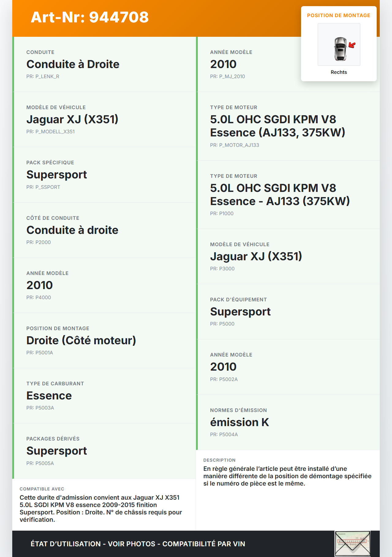Select the "Essence - AJ133 (375KW)" engine text

click(280, 201)
